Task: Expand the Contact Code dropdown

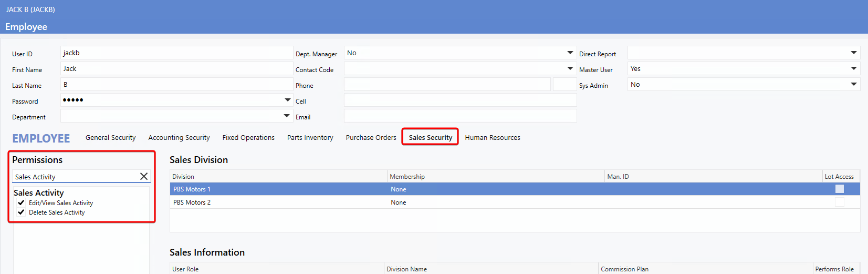Action: click(x=570, y=69)
